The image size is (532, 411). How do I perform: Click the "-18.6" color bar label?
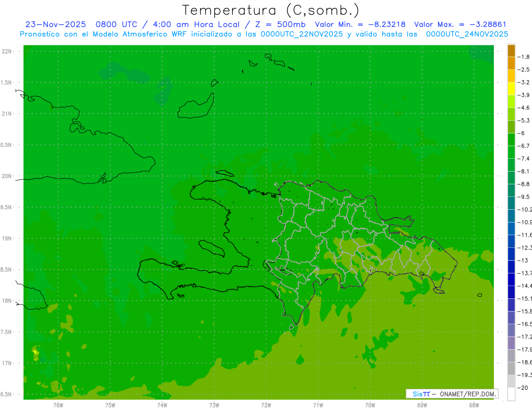tap(524, 363)
